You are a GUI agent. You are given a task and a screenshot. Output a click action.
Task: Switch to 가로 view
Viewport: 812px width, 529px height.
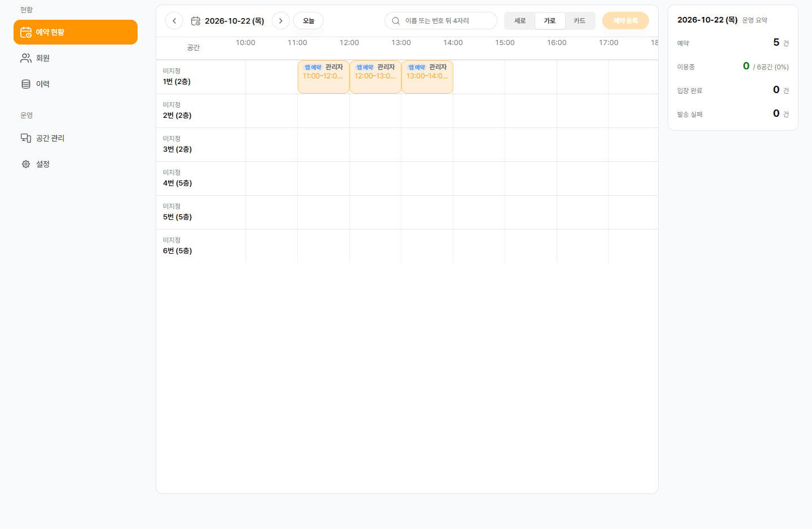[x=550, y=21]
